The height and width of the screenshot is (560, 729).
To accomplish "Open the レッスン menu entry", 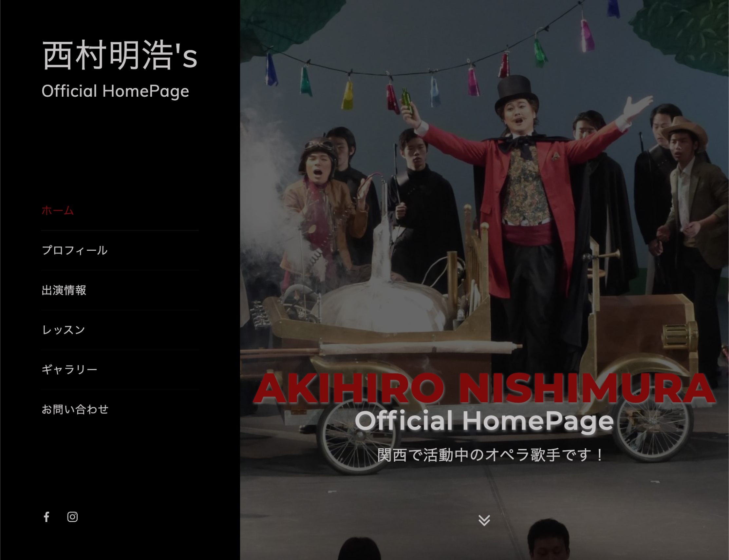I will (63, 330).
